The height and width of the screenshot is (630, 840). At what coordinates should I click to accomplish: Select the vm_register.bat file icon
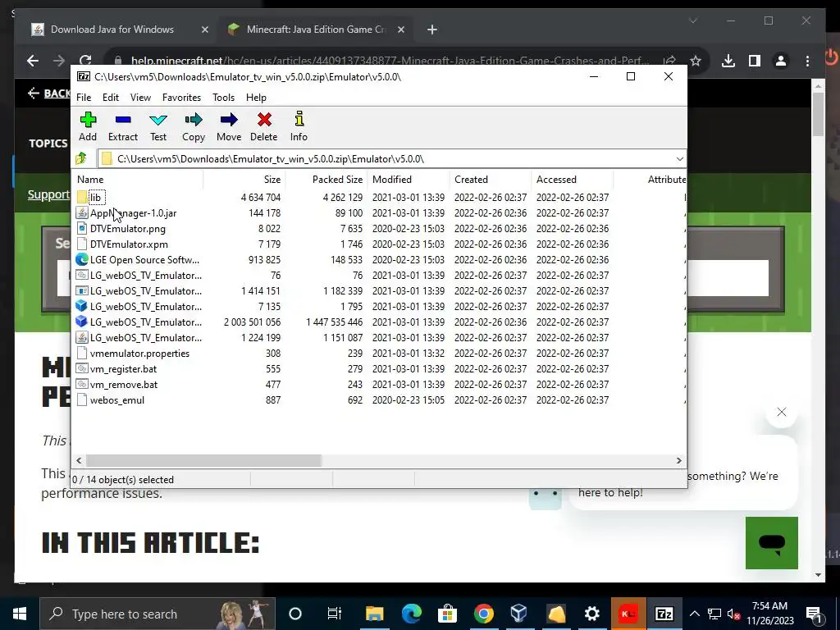coord(81,368)
